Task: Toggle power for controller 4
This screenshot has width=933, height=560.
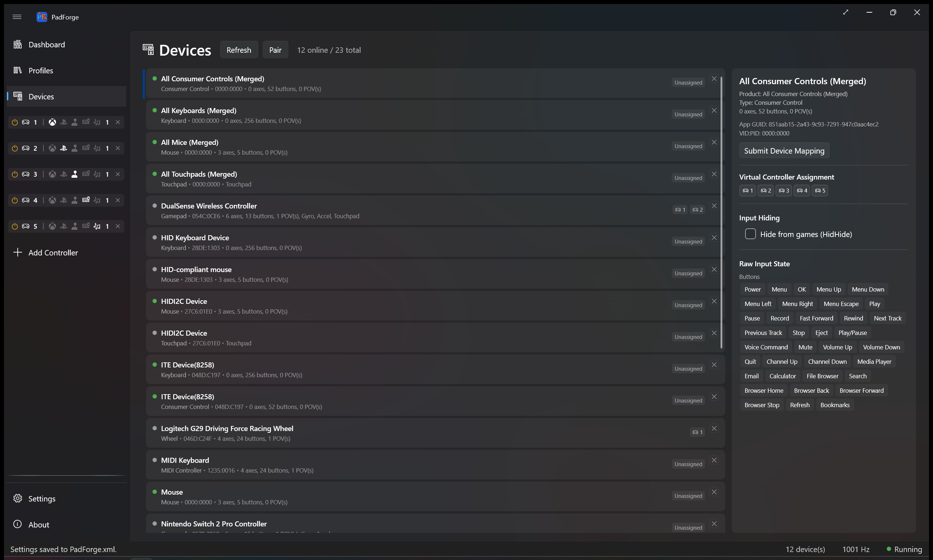Action: [x=15, y=201]
